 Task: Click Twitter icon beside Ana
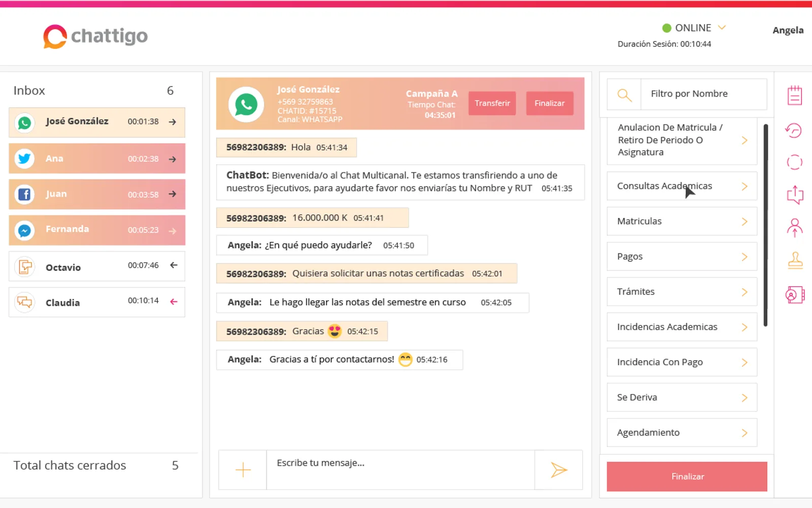(24, 158)
